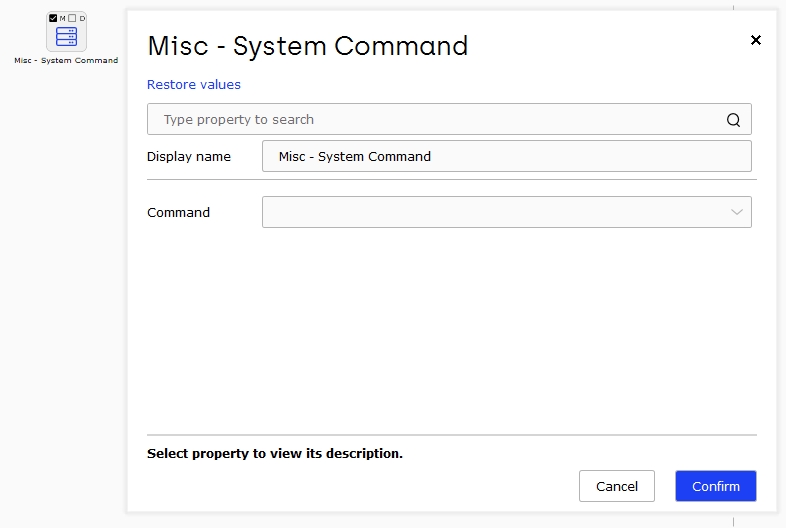Click the D letter label on the node
The image size is (786, 528).
point(82,19)
